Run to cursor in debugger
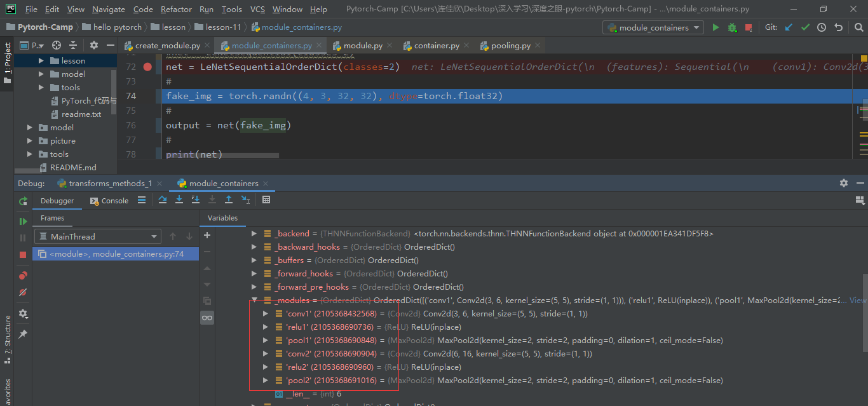Image resolution: width=868 pixels, height=406 pixels. (245, 200)
